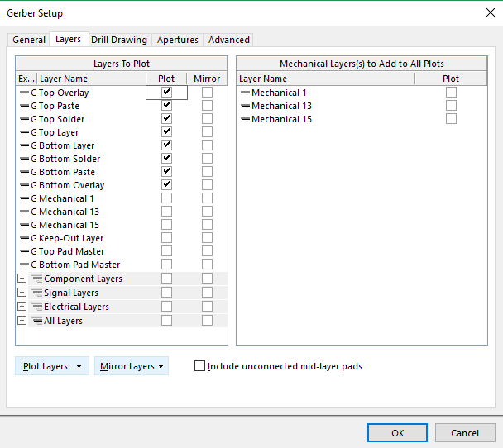Open the Mirror Layers dropdown
Viewport: 503px width, 448px height.
132,366
